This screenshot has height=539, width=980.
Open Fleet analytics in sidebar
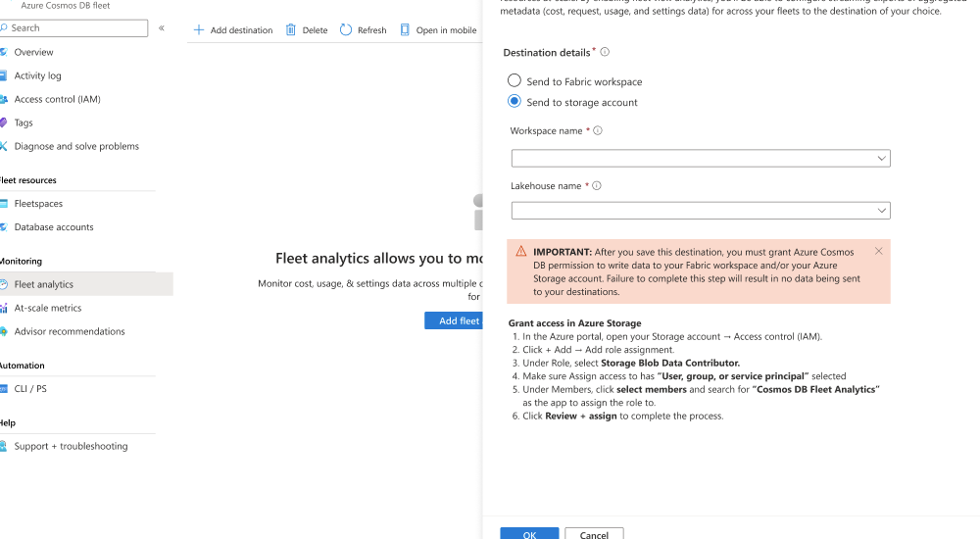point(44,284)
